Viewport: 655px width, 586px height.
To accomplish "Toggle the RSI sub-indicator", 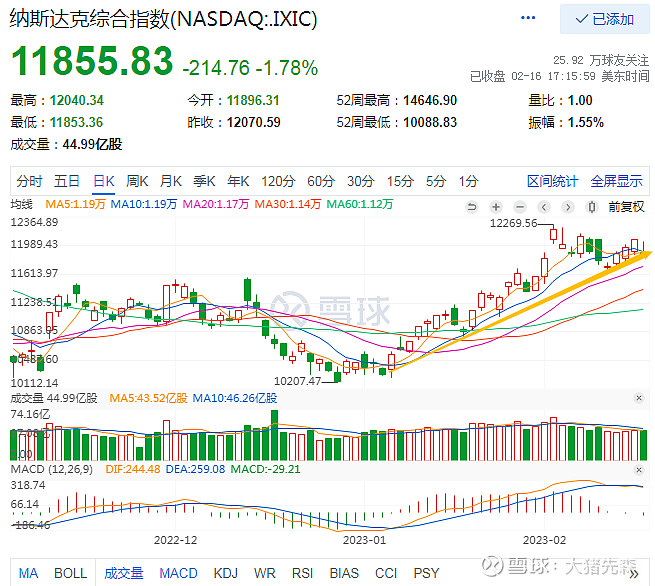I will coord(302,573).
